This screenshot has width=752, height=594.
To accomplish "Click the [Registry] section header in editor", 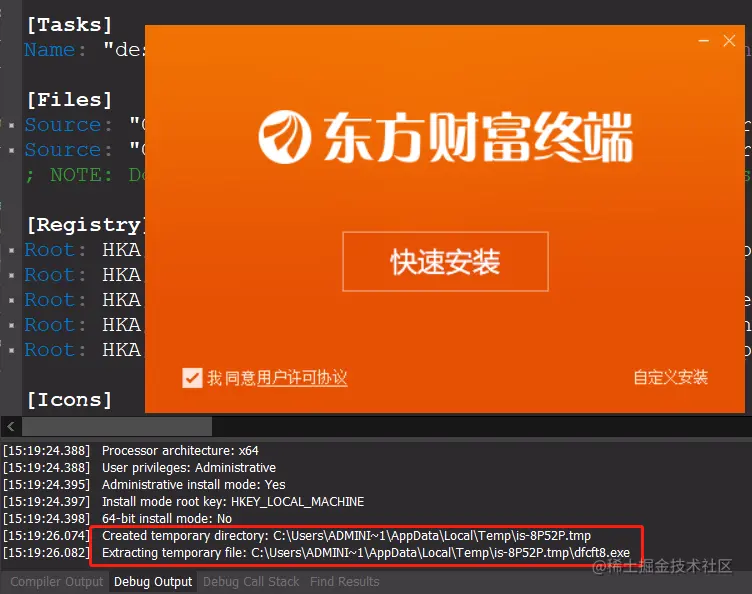I will pyautogui.click(x=85, y=224).
